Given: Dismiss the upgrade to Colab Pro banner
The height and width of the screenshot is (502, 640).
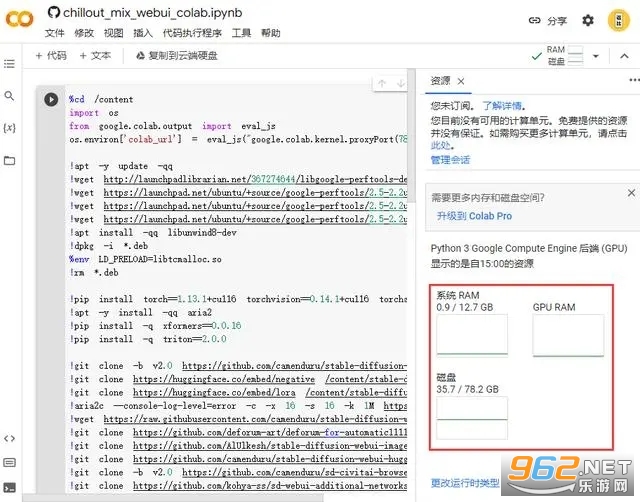Looking at the screenshot, I should click(631, 193).
